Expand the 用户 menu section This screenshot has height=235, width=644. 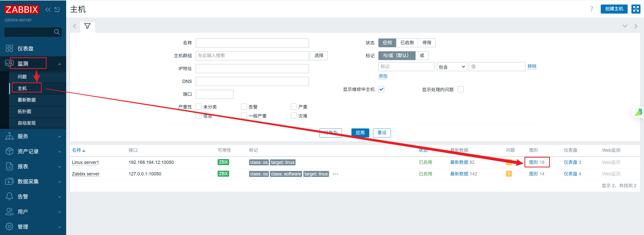pos(60,212)
